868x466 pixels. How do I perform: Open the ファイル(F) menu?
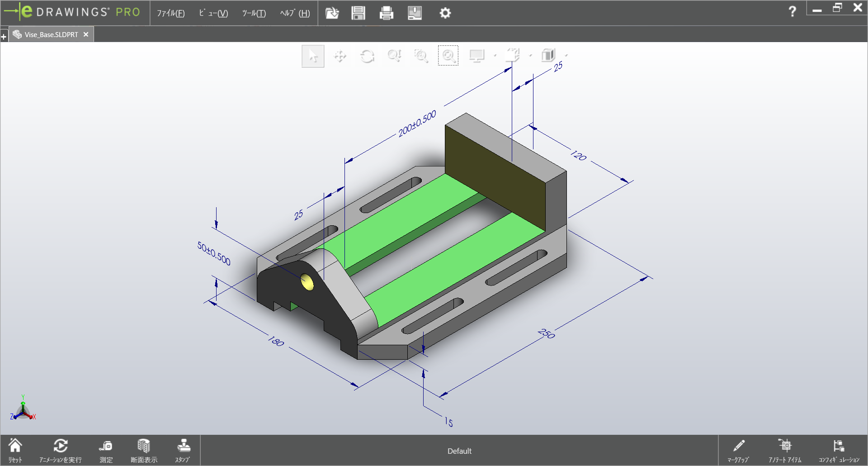pyautogui.click(x=170, y=13)
